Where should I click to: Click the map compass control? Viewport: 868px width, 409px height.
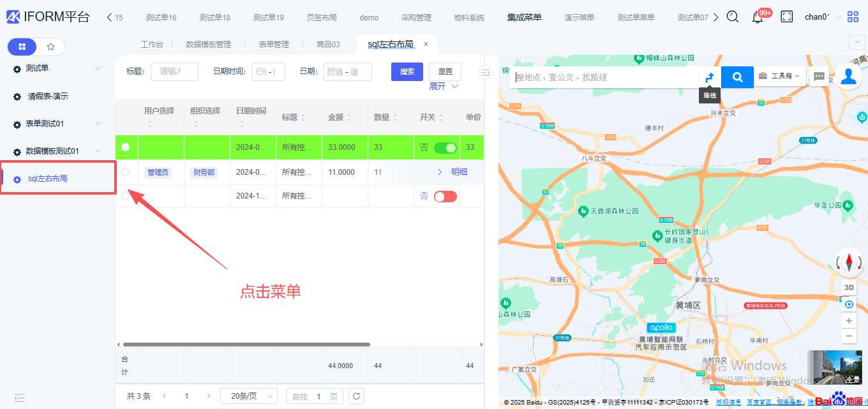click(x=849, y=262)
